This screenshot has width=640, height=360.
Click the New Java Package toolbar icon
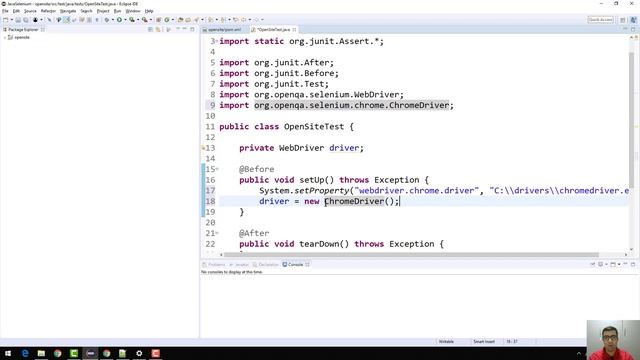[x=158, y=20]
